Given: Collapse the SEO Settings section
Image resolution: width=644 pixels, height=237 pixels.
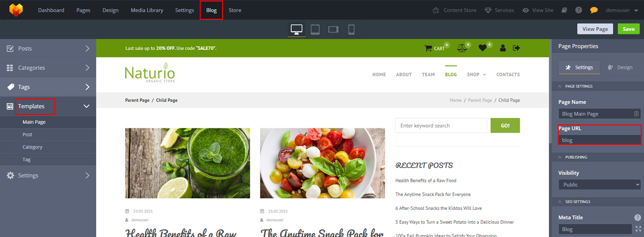Looking at the screenshot, I should click(x=560, y=202).
